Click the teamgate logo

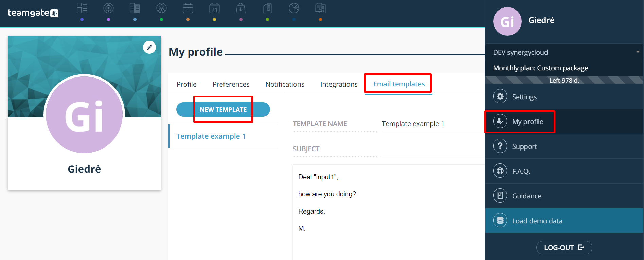pos(33,13)
